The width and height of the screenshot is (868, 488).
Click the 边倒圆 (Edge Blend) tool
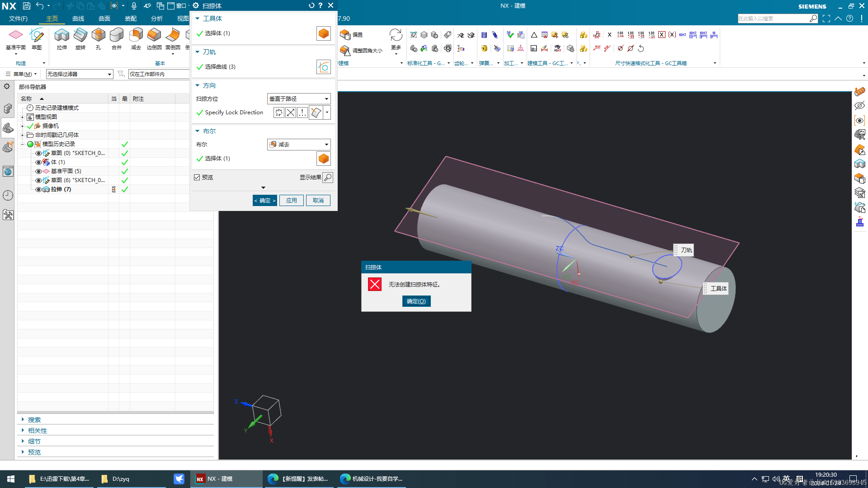tap(154, 35)
